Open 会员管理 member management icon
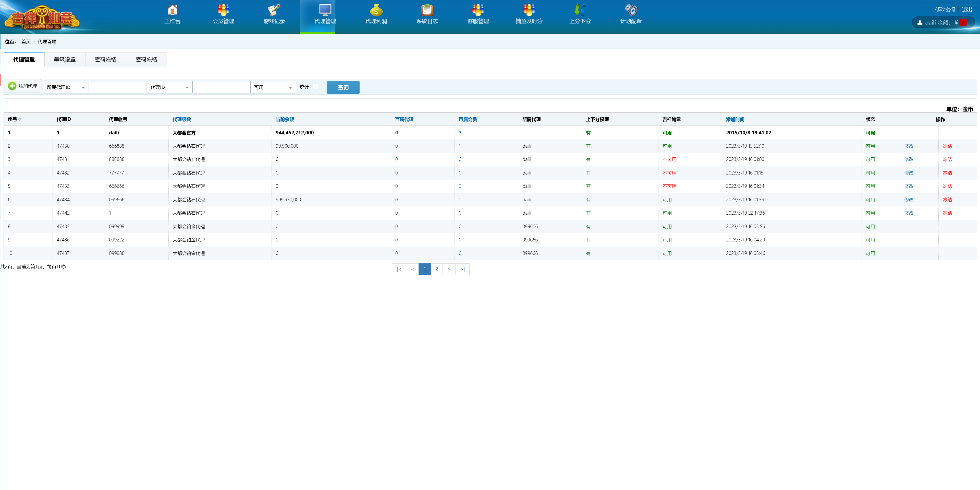This screenshot has height=490, width=980. click(223, 10)
